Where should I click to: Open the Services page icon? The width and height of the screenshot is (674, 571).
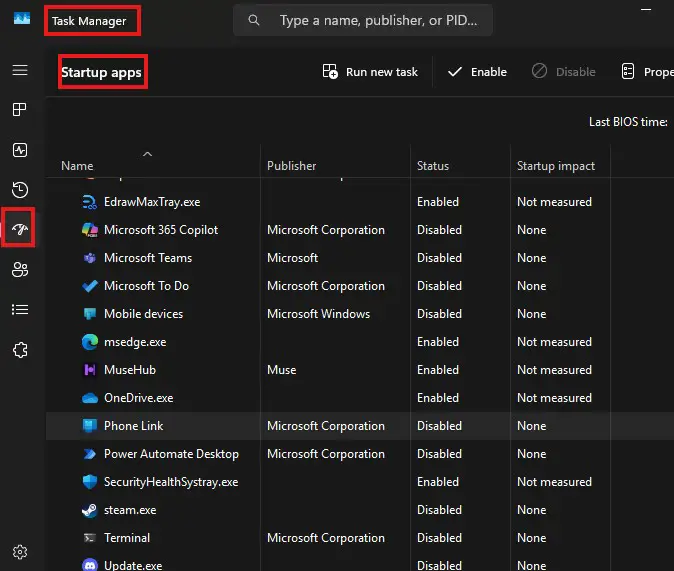pyautogui.click(x=20, y=350)
